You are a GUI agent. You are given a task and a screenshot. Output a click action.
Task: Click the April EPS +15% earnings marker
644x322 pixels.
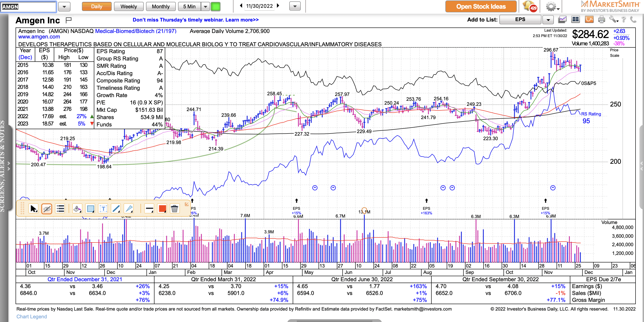(297, 210)
